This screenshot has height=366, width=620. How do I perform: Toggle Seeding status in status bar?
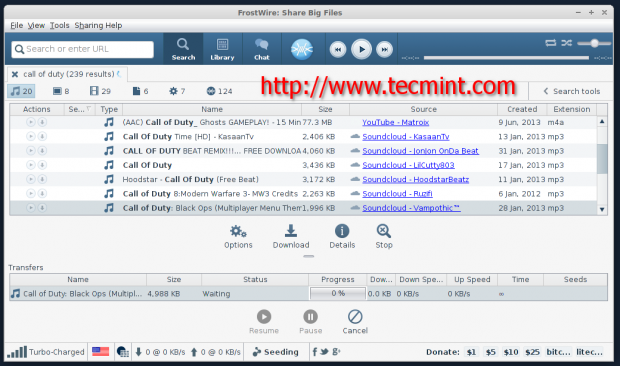pyautogui.click(x=276, y=352)
